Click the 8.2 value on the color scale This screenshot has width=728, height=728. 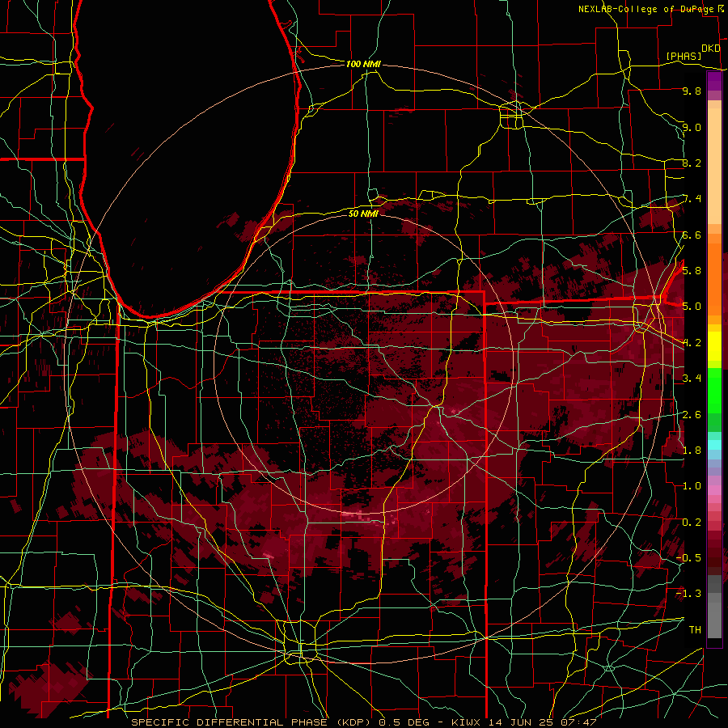[x=692, y=163]
